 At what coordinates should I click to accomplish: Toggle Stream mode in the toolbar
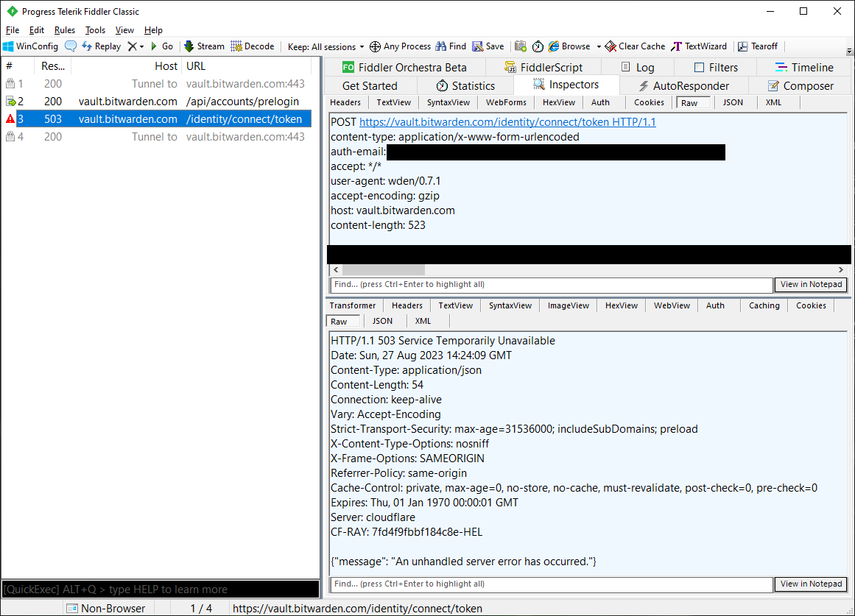pyautogui.click(x=205, y=46)
